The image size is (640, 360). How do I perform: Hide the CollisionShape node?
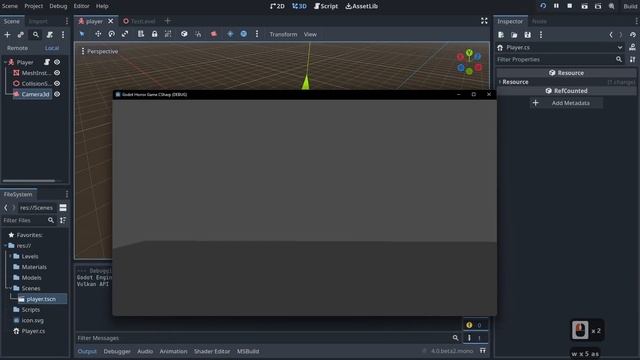coord(57,83)
